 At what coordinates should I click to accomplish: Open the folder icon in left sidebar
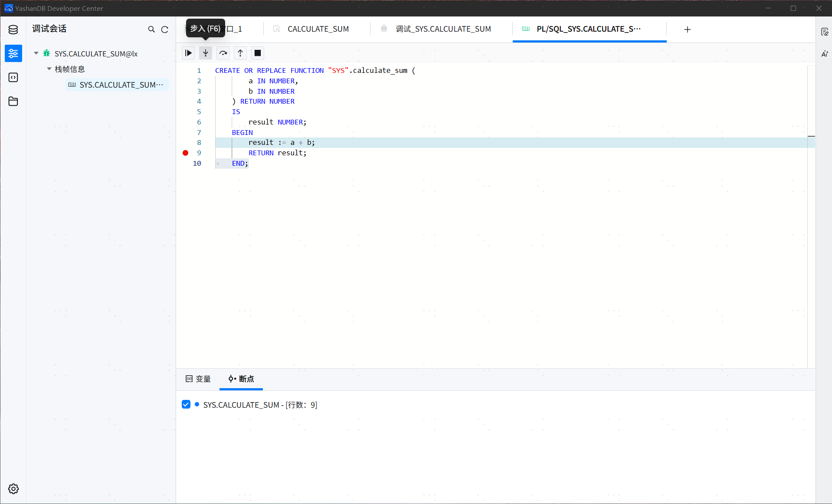(13, 101)
